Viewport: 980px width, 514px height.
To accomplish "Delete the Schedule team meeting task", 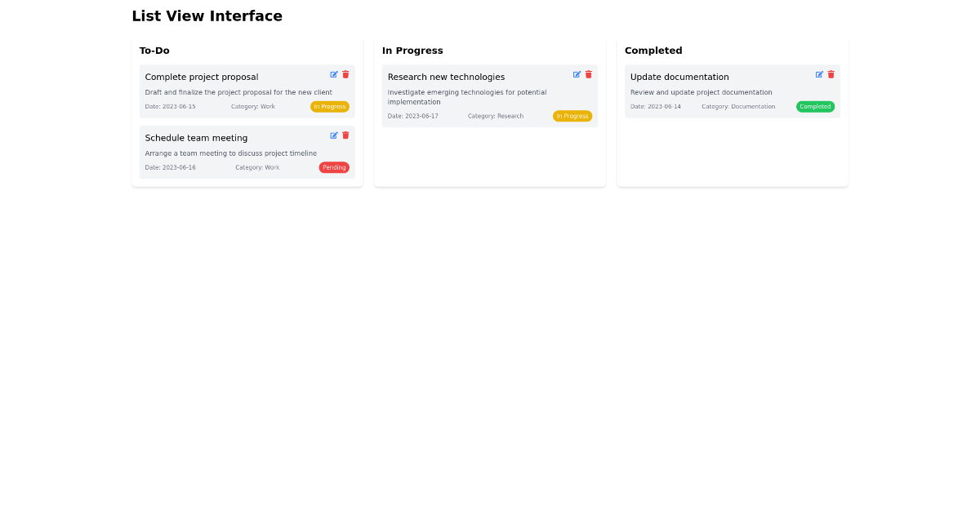I will point(345,135).
